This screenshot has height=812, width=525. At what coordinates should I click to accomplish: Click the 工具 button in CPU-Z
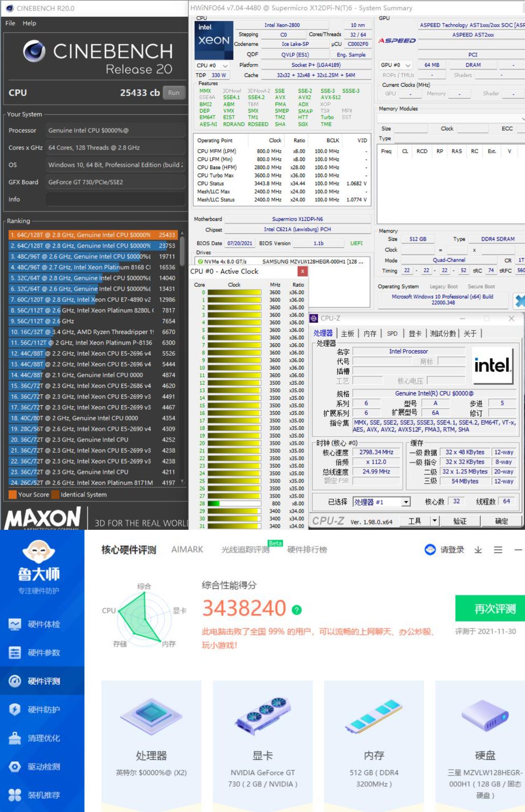pos(415,521)
